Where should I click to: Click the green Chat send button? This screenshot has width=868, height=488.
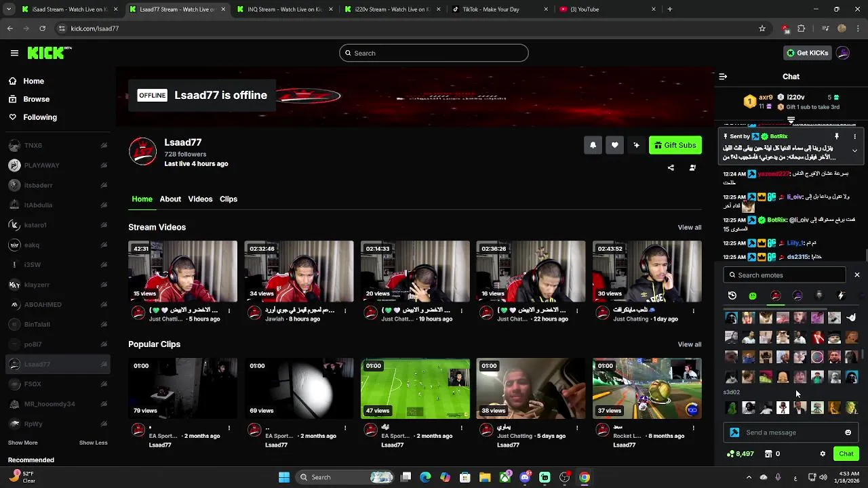(x=846, y=454)
